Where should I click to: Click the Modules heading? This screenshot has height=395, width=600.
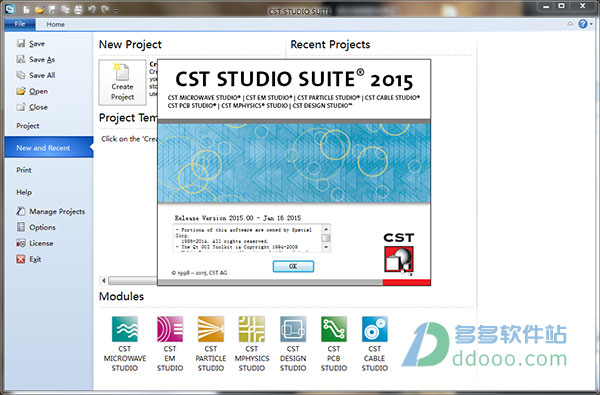point(121,296)
